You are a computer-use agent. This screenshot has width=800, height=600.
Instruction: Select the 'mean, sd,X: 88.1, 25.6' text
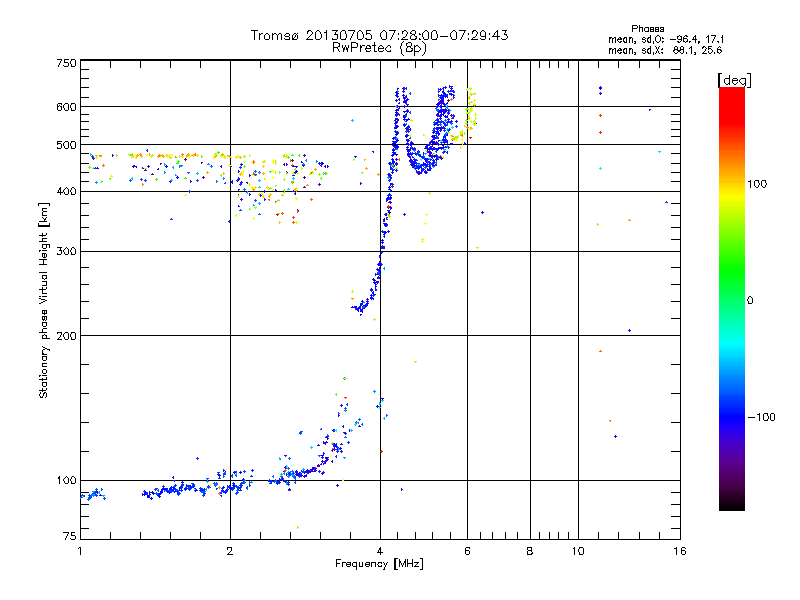(x=665, y=51)
